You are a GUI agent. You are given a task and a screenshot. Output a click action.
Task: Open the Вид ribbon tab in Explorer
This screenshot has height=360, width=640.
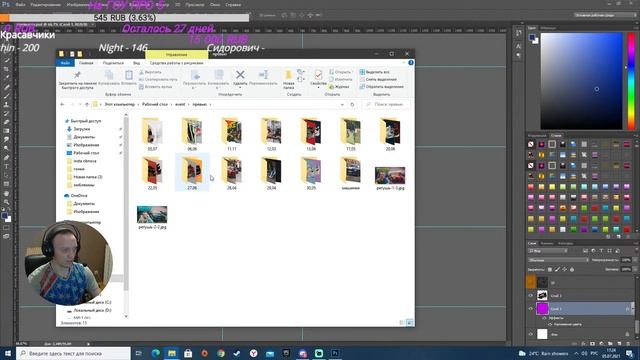(x=136, y=63)
